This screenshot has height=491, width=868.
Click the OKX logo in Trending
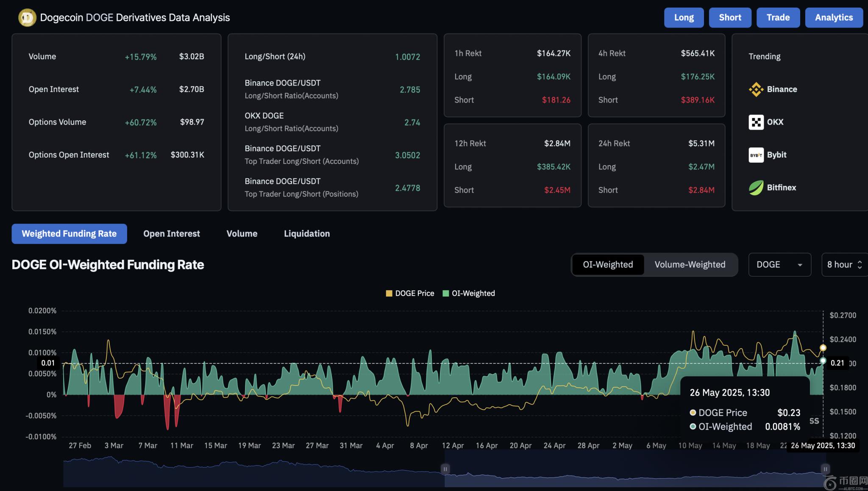coord(756,122)
